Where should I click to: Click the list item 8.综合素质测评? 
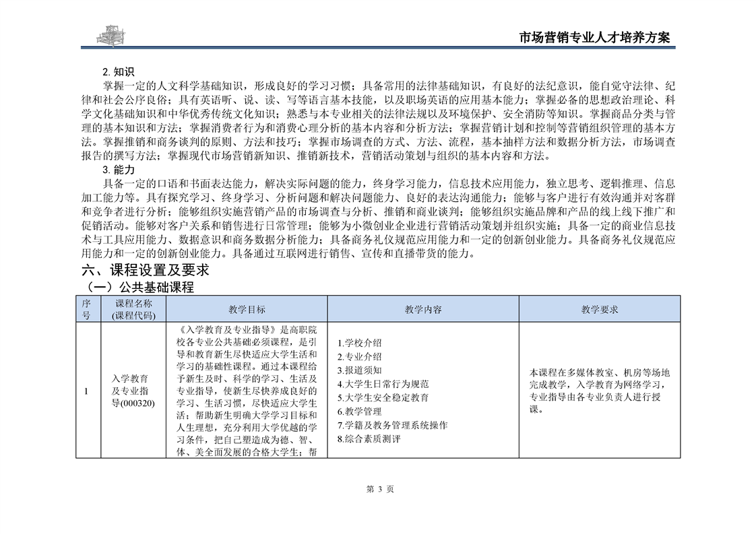pos(369,439)
